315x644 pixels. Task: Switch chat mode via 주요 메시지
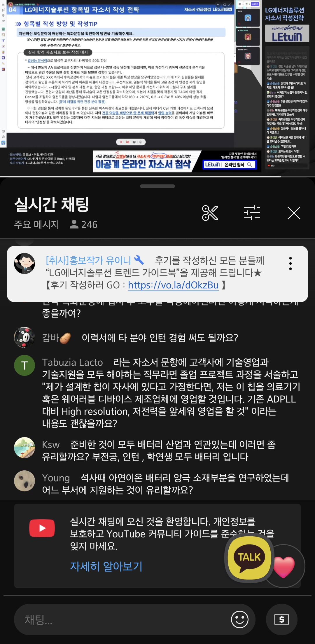click(x=37, y=224)
